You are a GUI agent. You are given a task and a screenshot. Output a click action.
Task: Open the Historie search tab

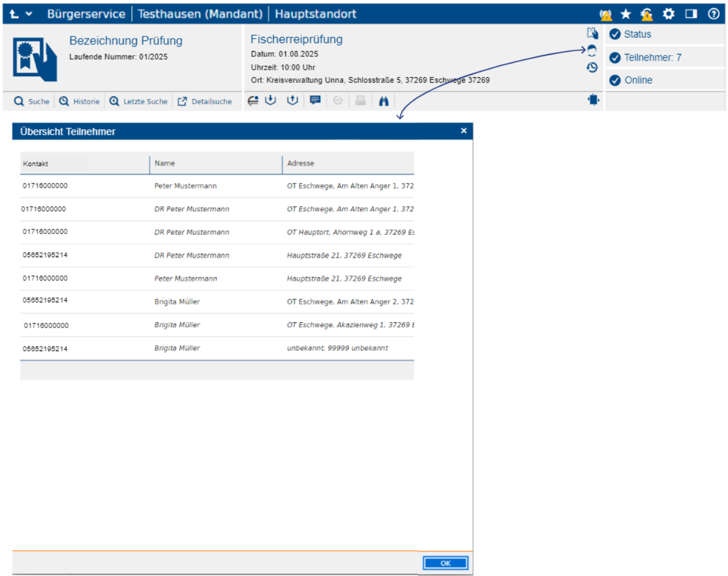click(80, 101)
